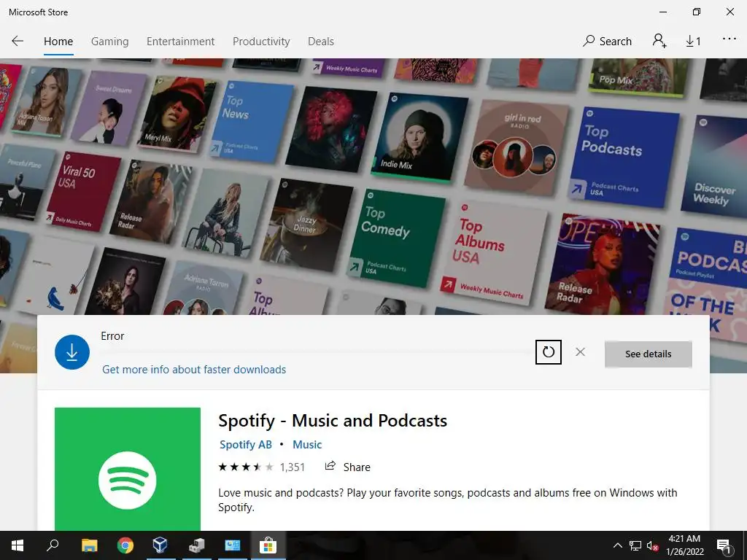Go back using the back arrow
This screenshot has height=560, width=747.
[x=18, y=41]
